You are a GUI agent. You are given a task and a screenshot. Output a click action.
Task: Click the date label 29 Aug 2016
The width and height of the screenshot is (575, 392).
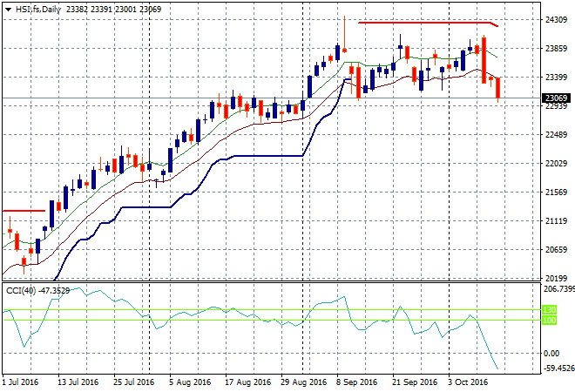tap(304, 382)
